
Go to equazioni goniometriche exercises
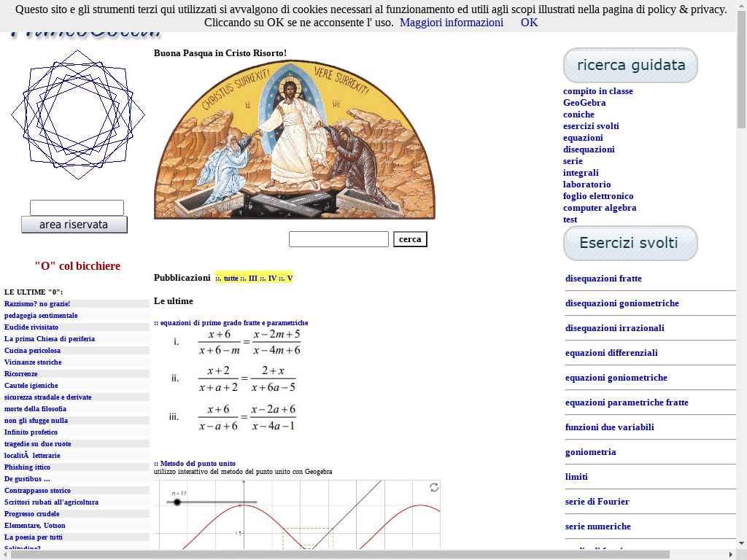616,378
